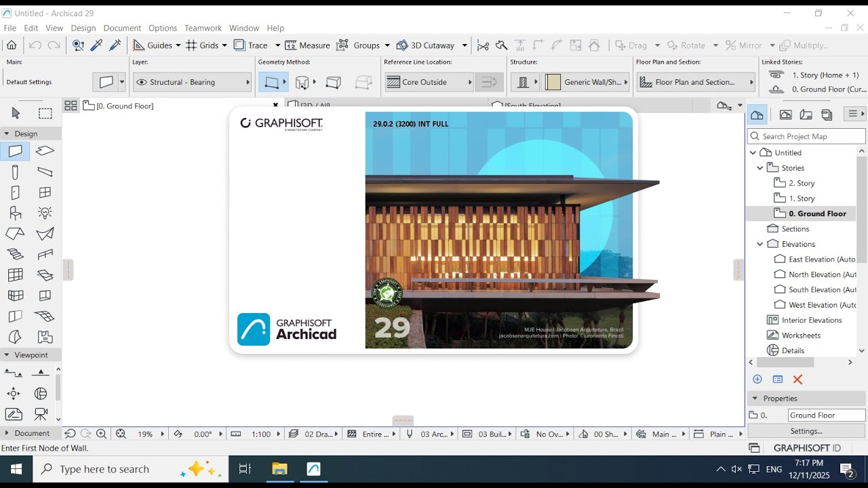Viewport: 868px width, 488px height.
Task: Select the Wall tool in toolbox
Action: [x=16, y=150]
